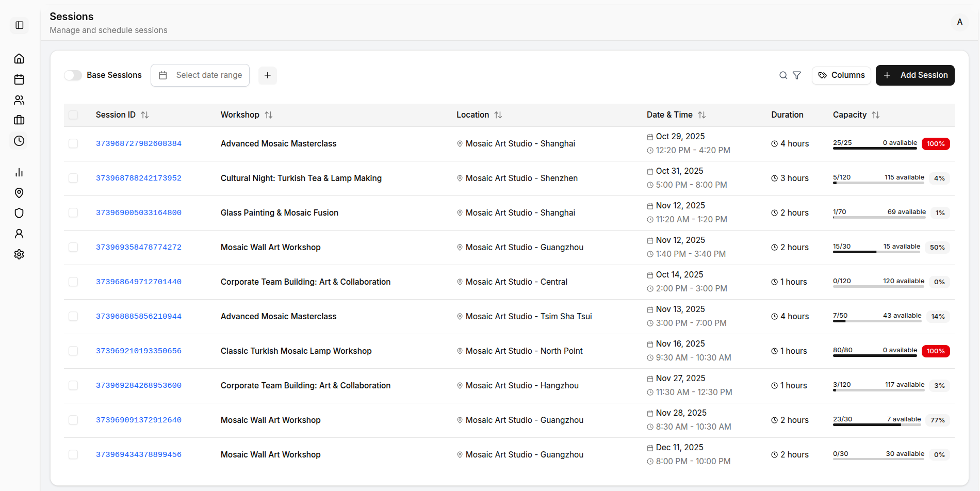Viewport: 980px width, 491px height.
Task: Select checkbox for Cultural Night session row
Action: [73, 178]
